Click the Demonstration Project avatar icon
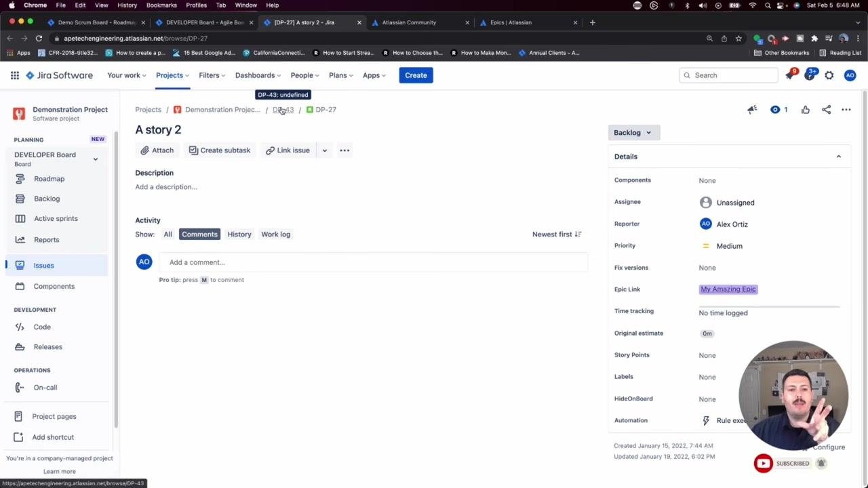The height and width of the screenshot is (488, 868). 19,114
